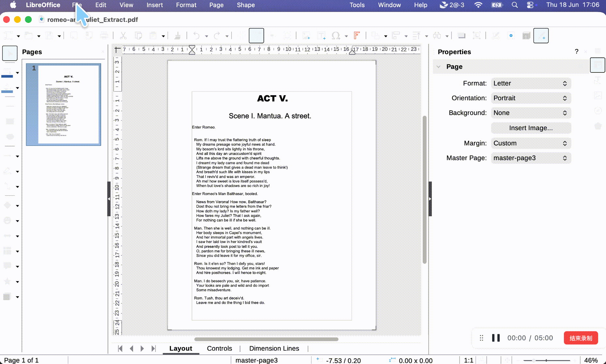Select the Insert Line drawing tool
Viewport: 606px width, 364px height.
10,106
